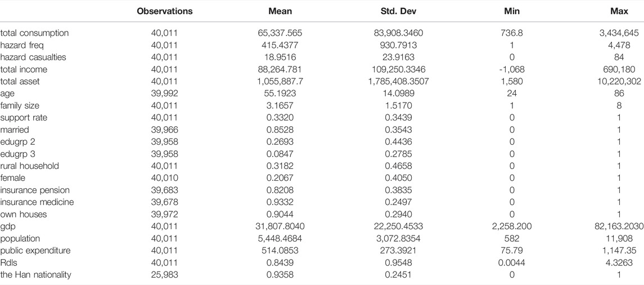Select the insurance medicine row label
644x285 pixels.
[37, 202]
